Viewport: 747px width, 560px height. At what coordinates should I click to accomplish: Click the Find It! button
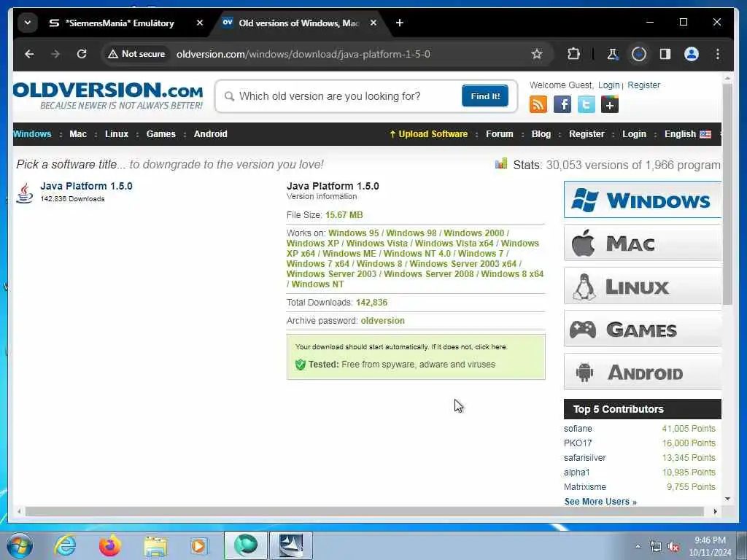click(485, 96)
